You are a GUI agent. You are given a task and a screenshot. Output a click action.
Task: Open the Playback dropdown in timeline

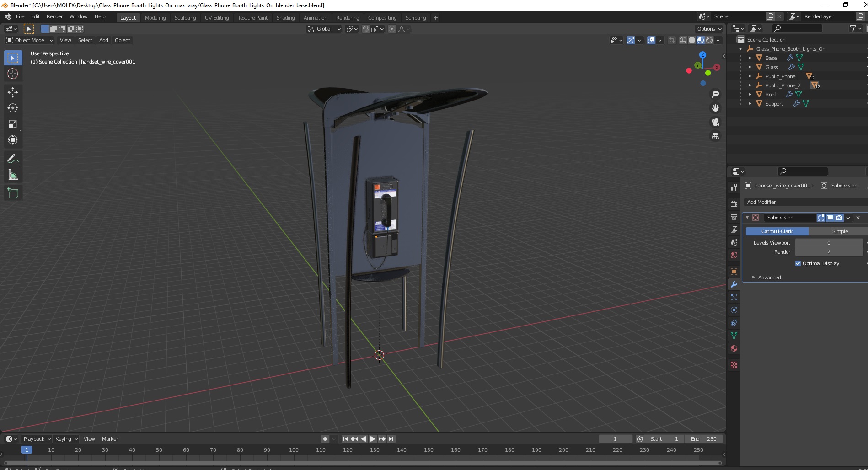coord(37,439)
